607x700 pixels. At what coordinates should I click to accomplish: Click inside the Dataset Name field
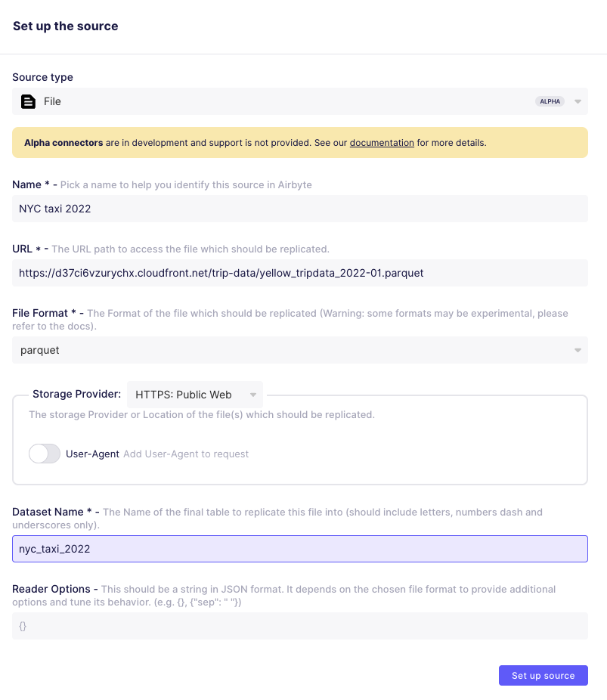point(299,548)
